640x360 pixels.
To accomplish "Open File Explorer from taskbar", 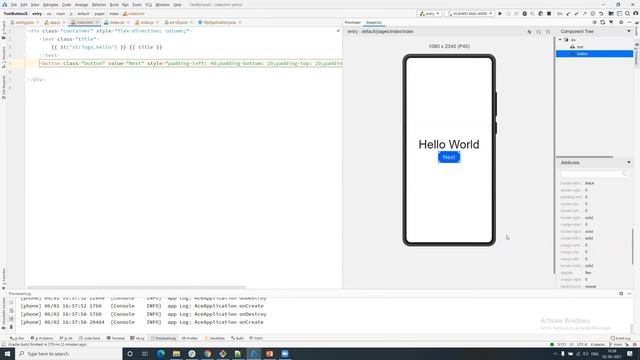I will [x=176, y=353].
